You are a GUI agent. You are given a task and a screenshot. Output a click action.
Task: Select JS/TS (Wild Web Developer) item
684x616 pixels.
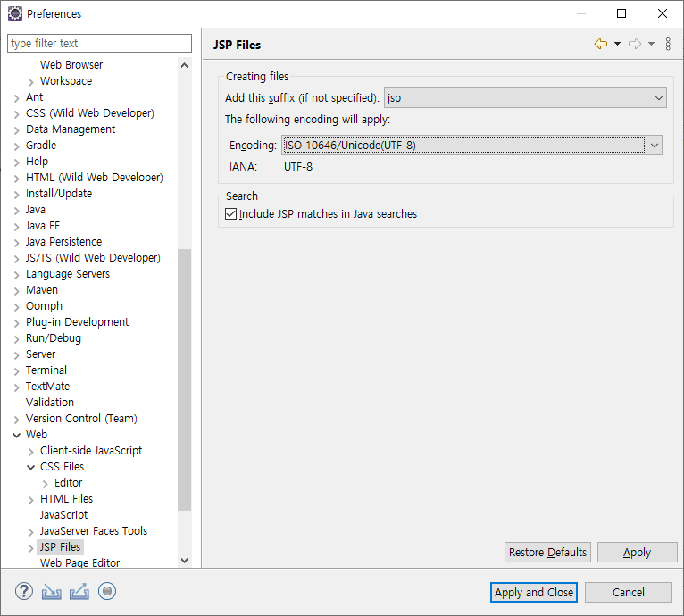pos(93,258)
